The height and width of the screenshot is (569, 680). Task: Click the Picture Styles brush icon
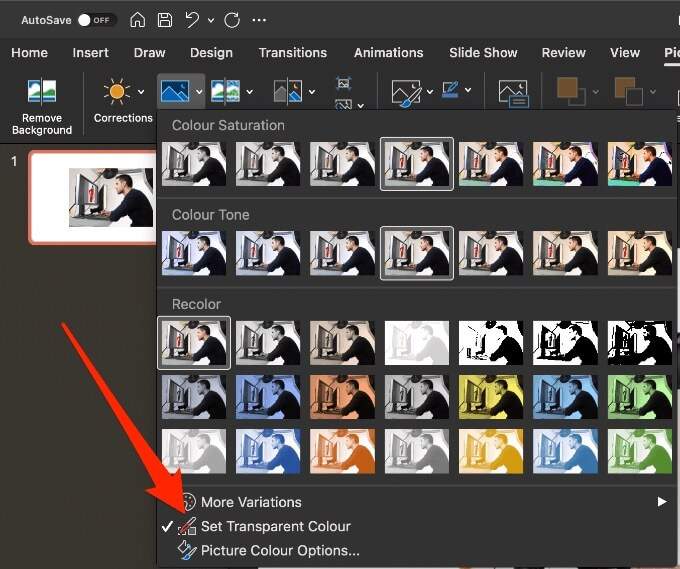click(406, 93)
